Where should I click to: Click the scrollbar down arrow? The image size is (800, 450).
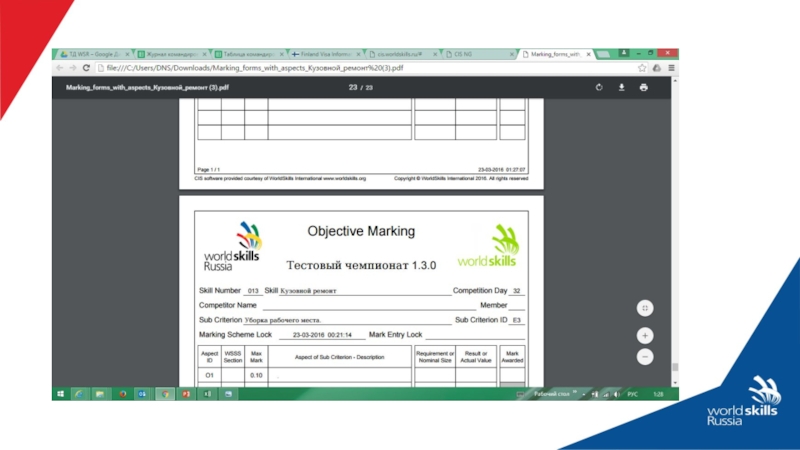[x=675, y=383]
